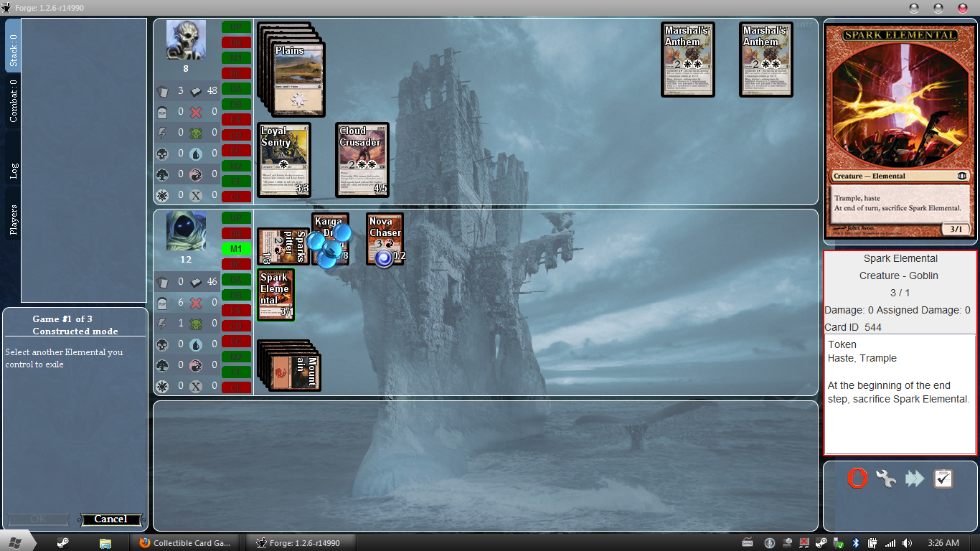Viewport: 980px width, 551px height.
Task: Click your lightning flashback icon showing 1
Action: tap(162, 324)
